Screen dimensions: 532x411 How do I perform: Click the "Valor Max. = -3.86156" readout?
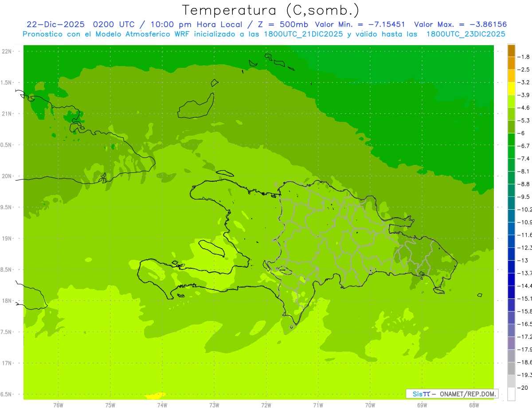click(x=460, y=24)
